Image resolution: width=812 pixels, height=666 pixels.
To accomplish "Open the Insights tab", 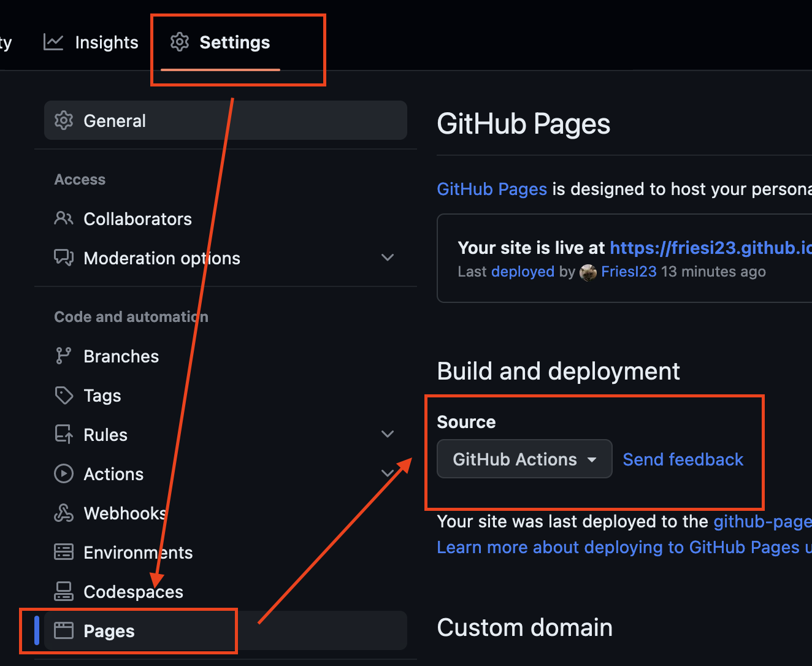I will click(91, 42).
